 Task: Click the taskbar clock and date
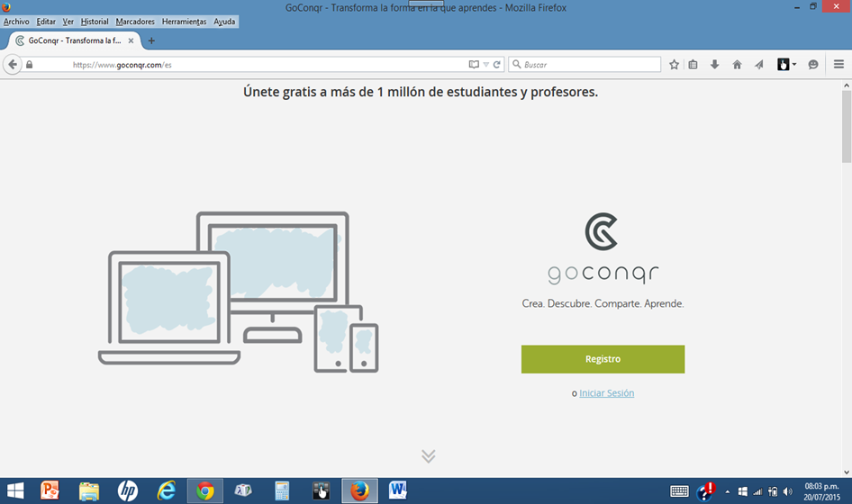click(x=821, y=491)
